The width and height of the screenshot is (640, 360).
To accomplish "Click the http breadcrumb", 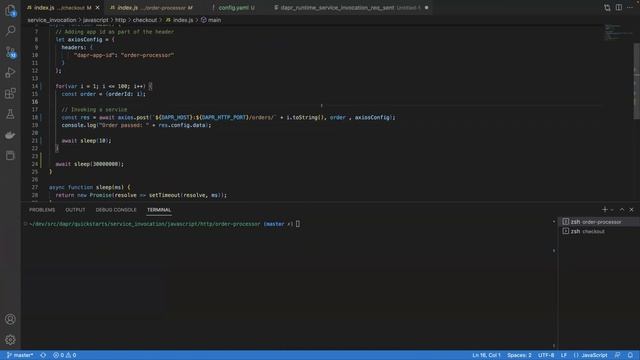I will [120, 20].
